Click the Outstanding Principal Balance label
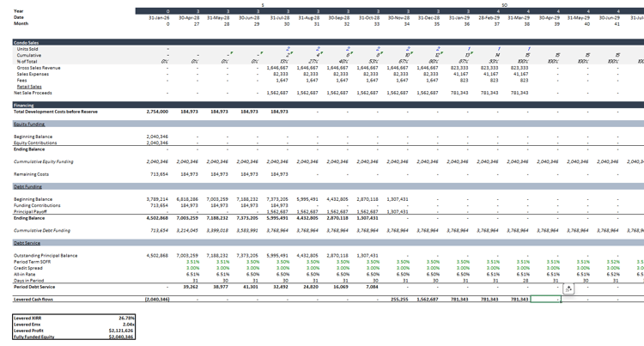Viewport: 644px width, 346px height. pyautogui.click(x=46, y=256)
